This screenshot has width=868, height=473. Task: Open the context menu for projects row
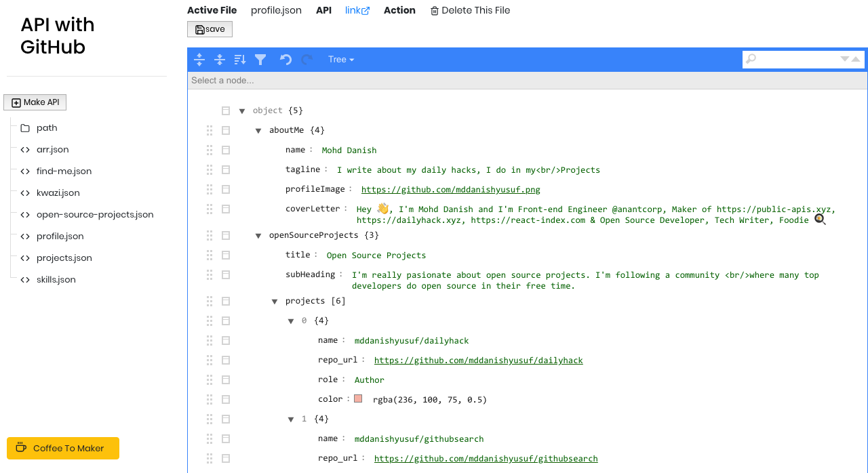tap(226, 301)
